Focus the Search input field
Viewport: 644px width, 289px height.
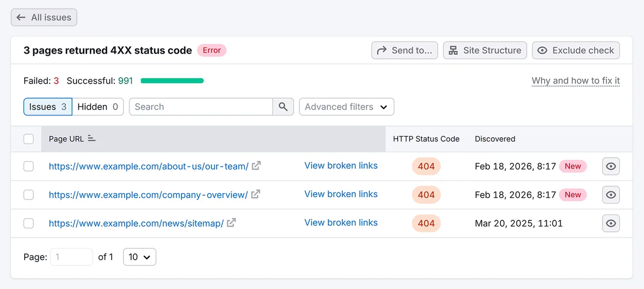coord(201,107)
